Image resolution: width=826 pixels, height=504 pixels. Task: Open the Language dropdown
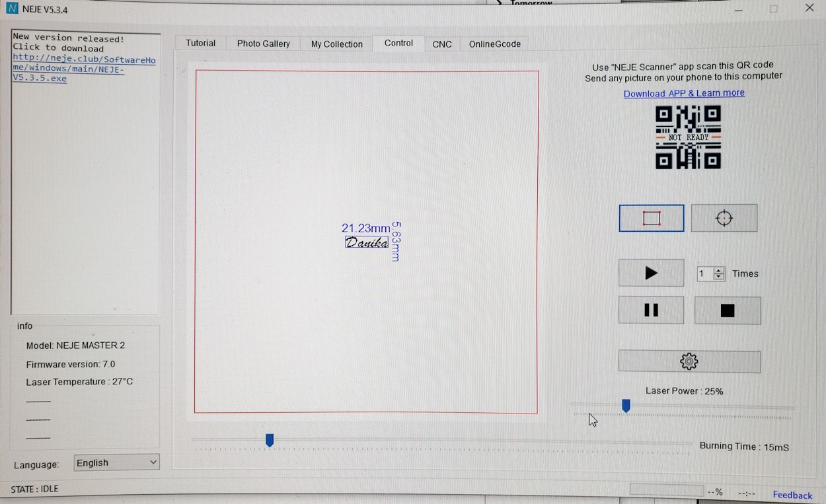click(116, 462)
